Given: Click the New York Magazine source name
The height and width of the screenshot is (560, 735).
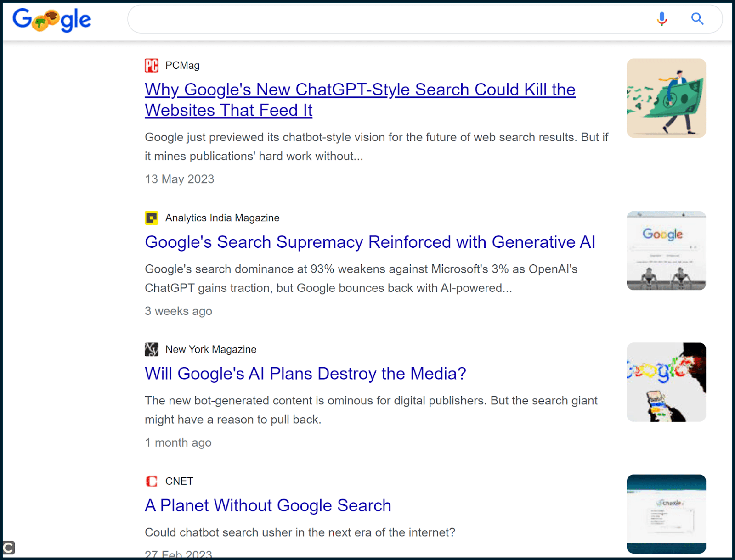Looking at the screenshot, I should [211, 349].
